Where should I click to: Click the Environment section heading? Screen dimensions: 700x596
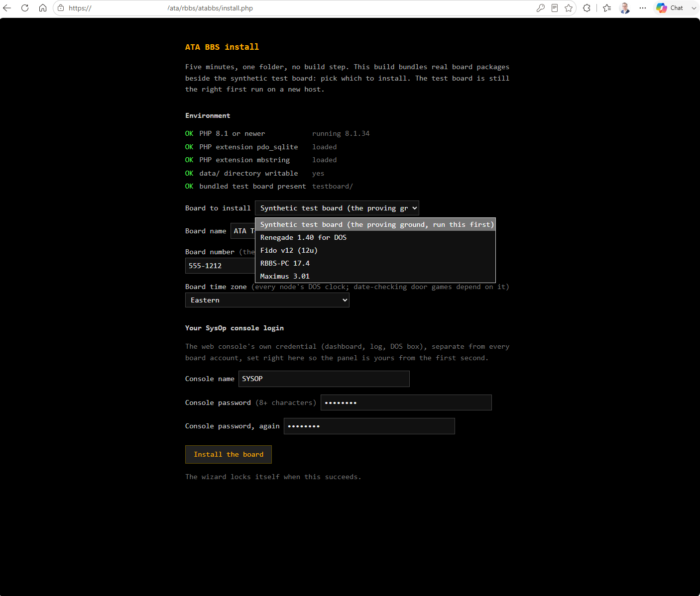(x=208, y=115)
